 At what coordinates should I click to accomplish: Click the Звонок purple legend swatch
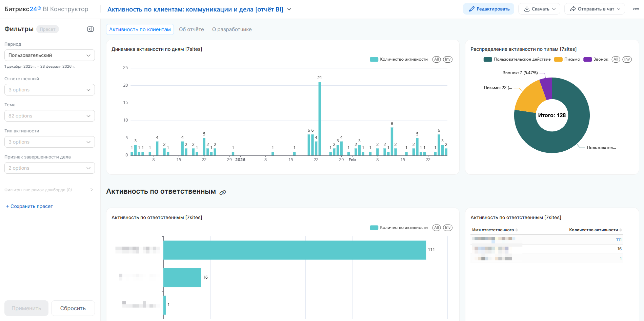[x=587, y=59]
